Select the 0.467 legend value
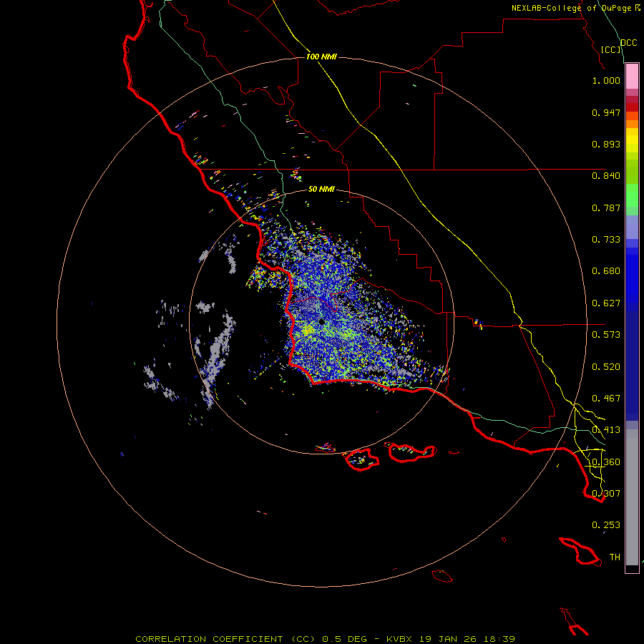This screenshot has height=644, width=644. 606,399
